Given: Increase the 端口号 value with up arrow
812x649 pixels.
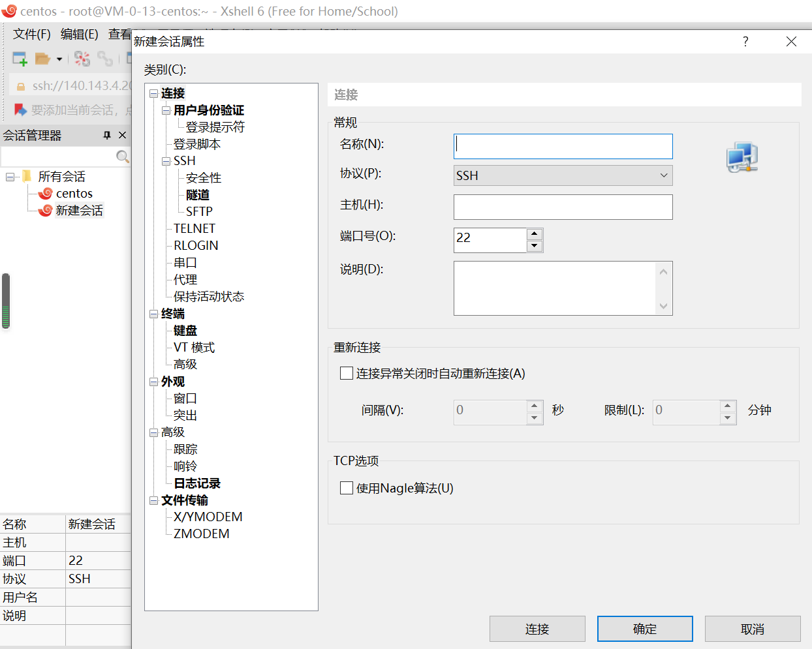Looking at the screenshot, I should [535, 234].
